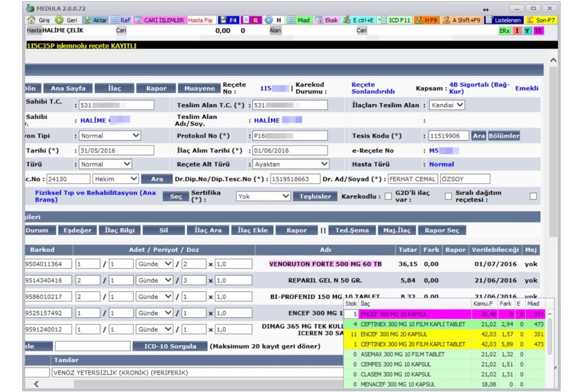Click the Hasta Fişi toolbar item
Viewport: 588px width, 392px height.
[x=201, y=20]
